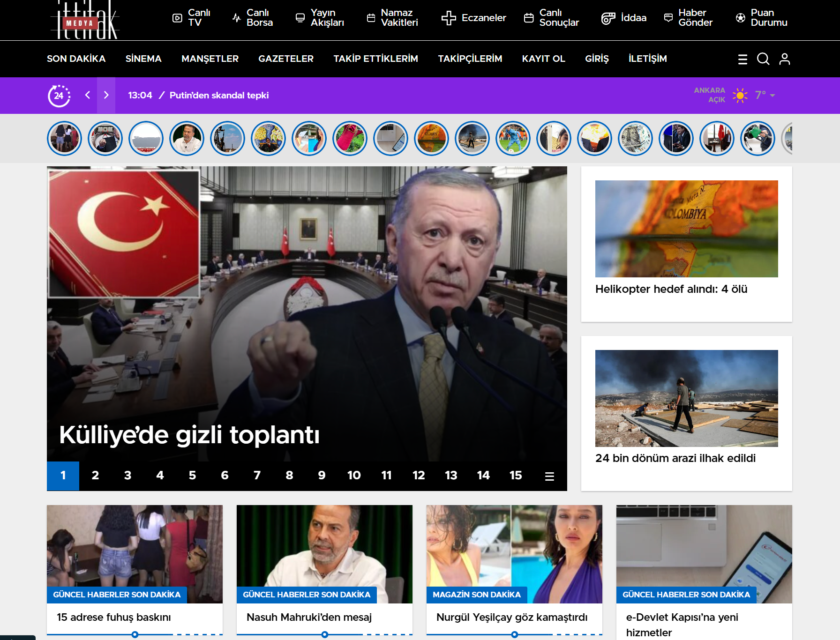The width and height of the screenshot is (840, 640).
Task: Open story circle with dollar bills image
Action: tap(635, 138)
